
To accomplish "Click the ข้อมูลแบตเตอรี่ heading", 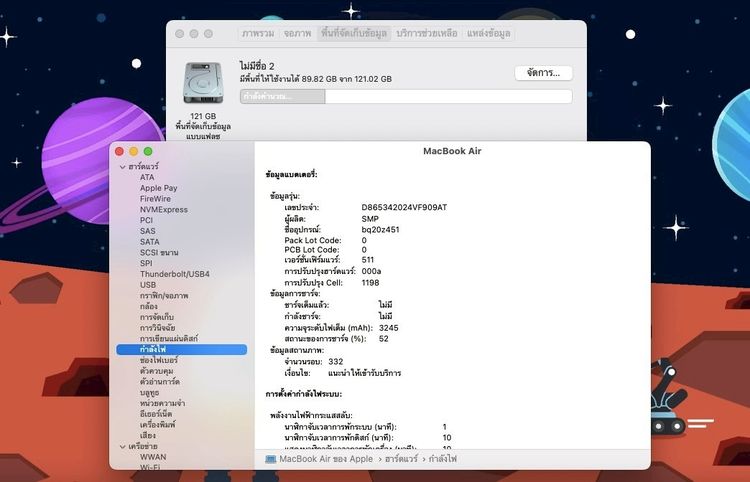I will point(292,175).
